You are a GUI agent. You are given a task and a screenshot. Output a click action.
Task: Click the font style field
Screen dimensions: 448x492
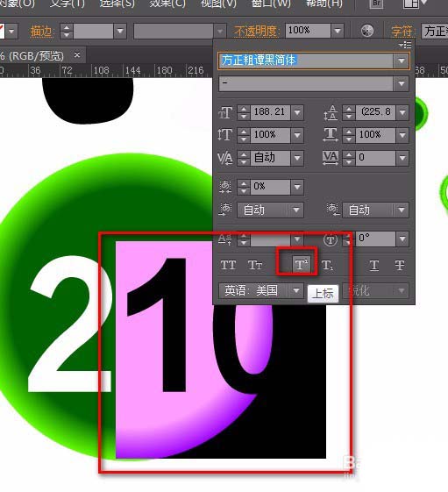coord(306,84)
